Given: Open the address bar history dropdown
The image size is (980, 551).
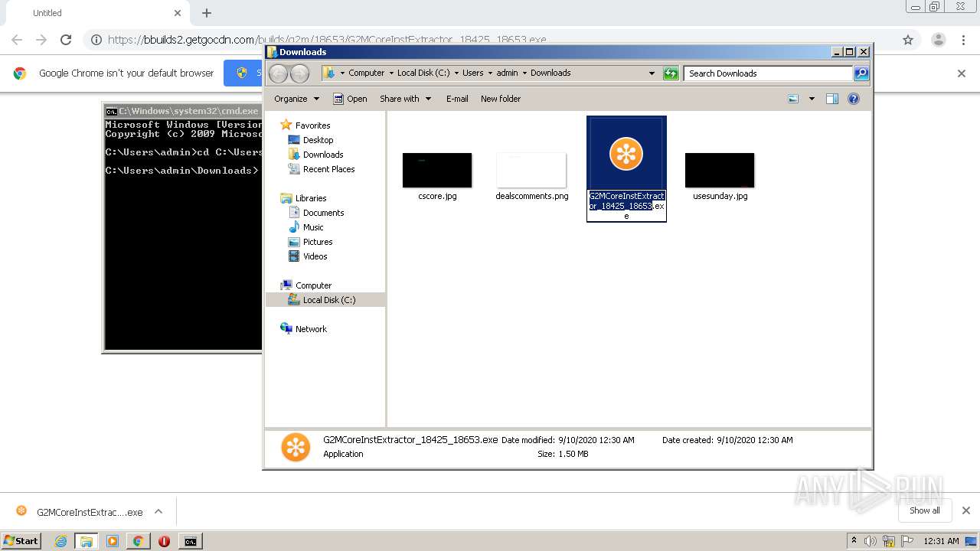Looking at the screenshot, I should click(x=652, y=73).
